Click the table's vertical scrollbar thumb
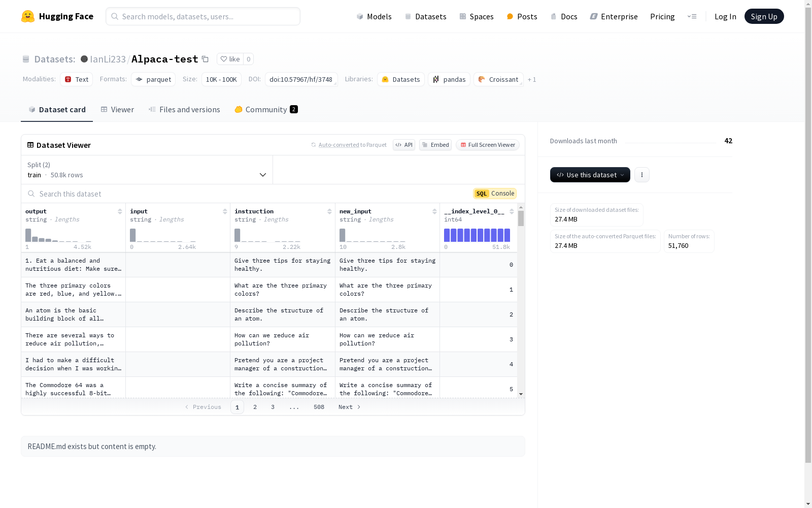This screenshot has height=508, width=812. tap(521, 218)
